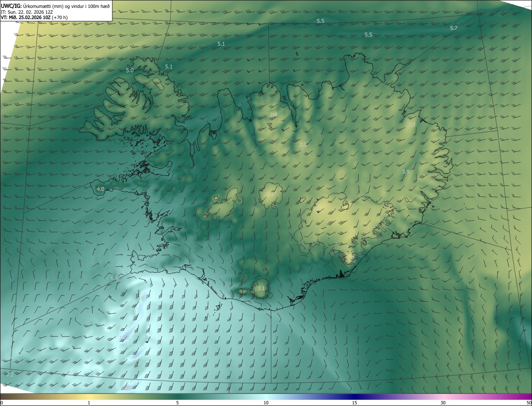Click the 30 tick on the color scale
Screen dimensions: 532x406
(x=443, y=403)
